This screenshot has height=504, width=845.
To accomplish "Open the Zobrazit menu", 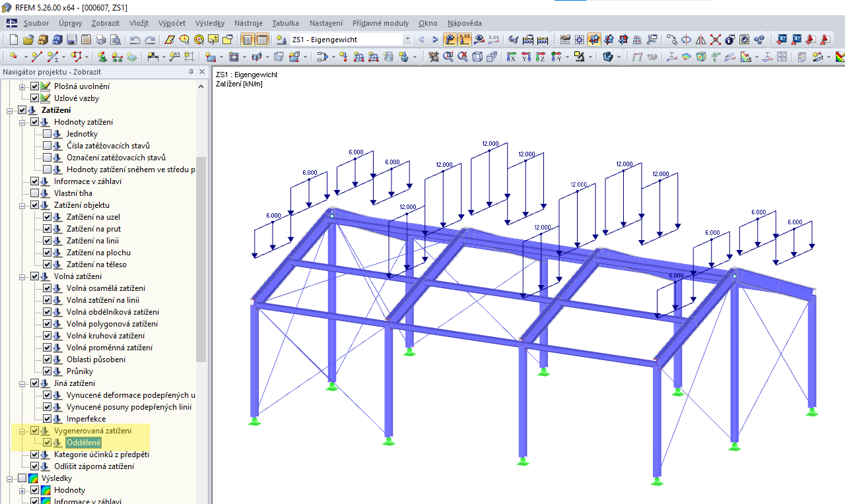I will coord(106,23).
